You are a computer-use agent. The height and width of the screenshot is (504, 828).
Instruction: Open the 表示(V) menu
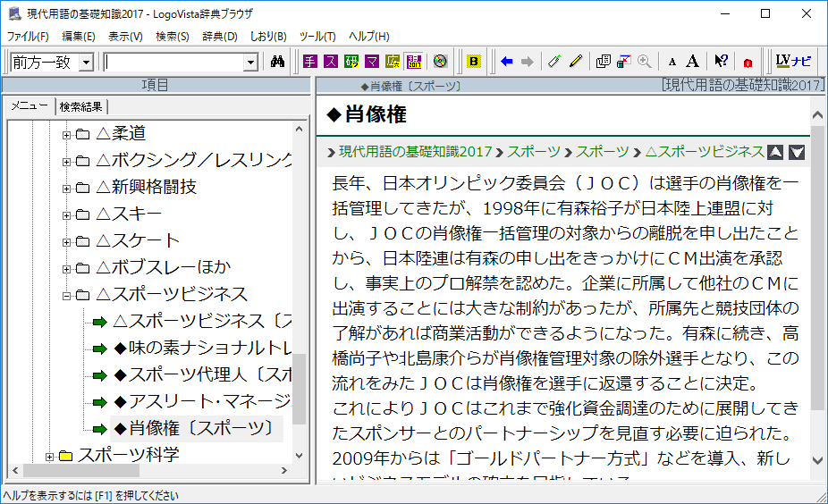(125, 36)
